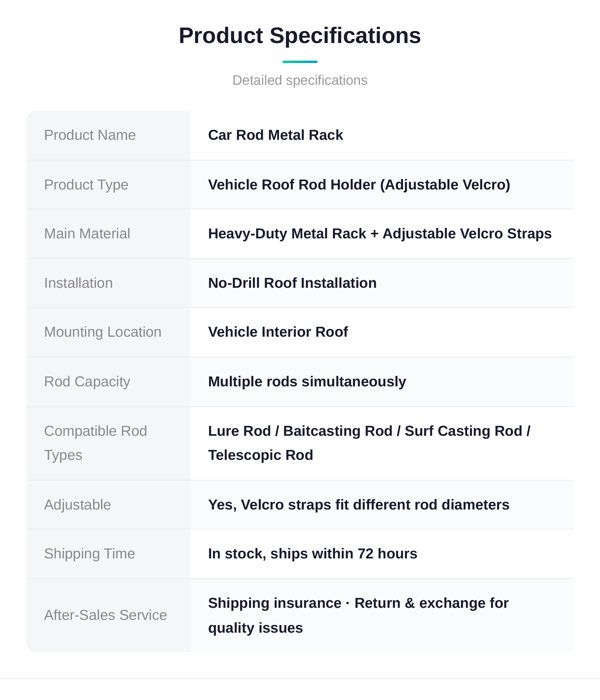Click the After-Sales Service label
The height and width of the screenshot is (700, 600).
coord(105,615)
